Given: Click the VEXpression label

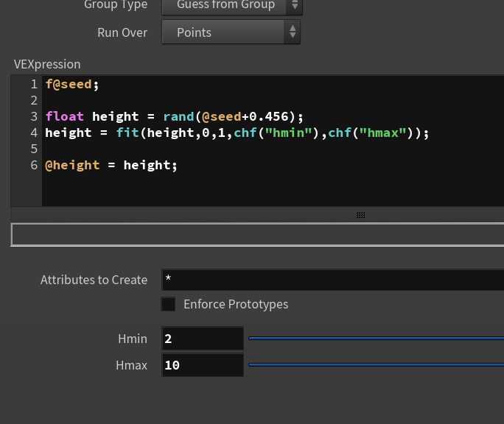Looking at the screenshot, I should point(47,64).
